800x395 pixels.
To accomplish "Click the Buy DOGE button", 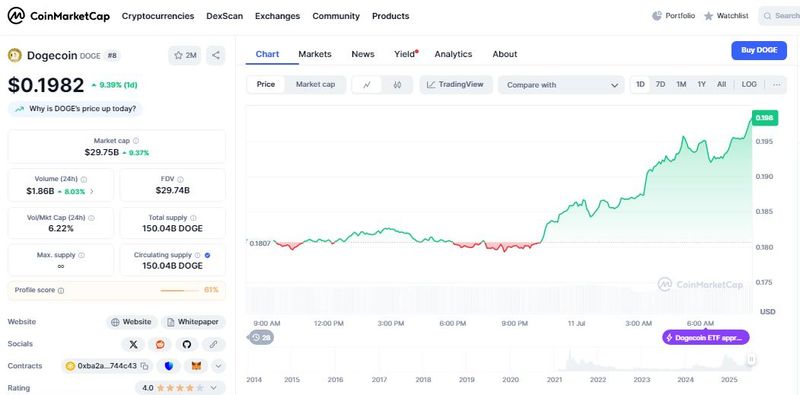I will [x=759, y=51].
